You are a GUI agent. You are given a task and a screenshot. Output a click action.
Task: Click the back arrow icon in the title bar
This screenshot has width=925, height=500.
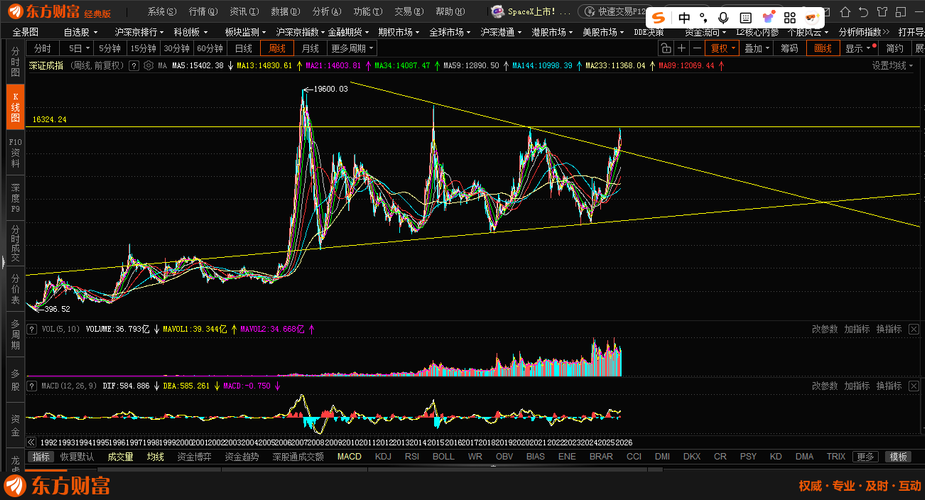(x=864, y=12)
